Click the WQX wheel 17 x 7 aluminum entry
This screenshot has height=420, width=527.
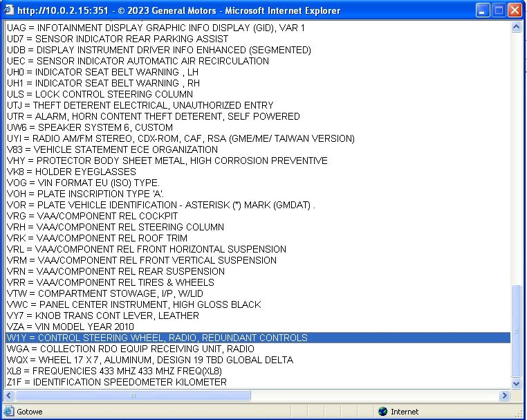pyautogui.click(x=149, y=360)
